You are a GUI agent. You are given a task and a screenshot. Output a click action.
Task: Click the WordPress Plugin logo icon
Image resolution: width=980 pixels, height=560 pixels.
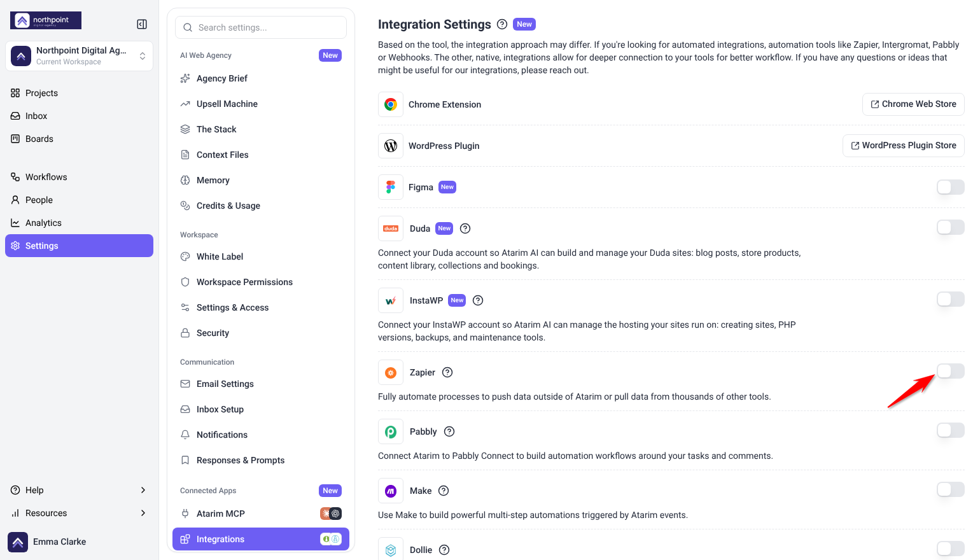pos(391,146)
